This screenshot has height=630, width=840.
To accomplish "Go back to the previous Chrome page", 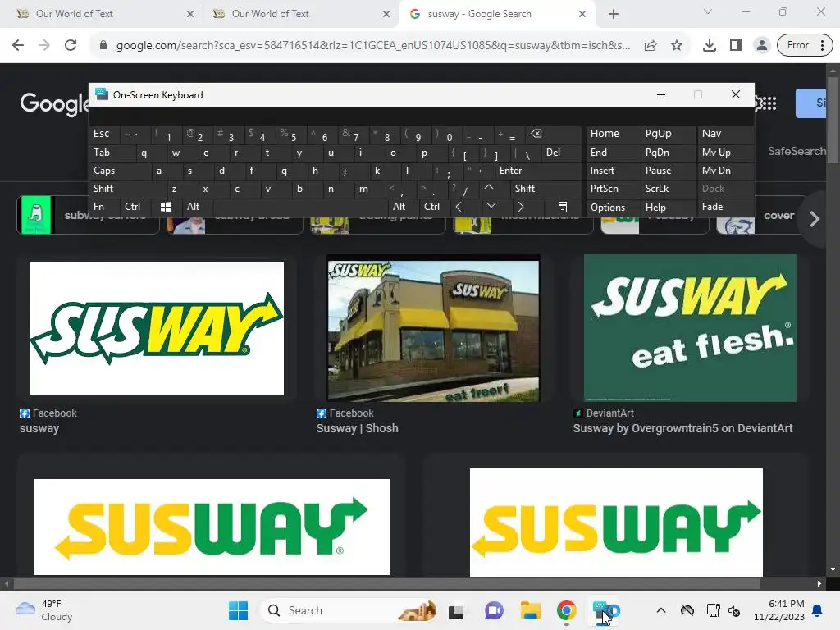I will 18,45.
